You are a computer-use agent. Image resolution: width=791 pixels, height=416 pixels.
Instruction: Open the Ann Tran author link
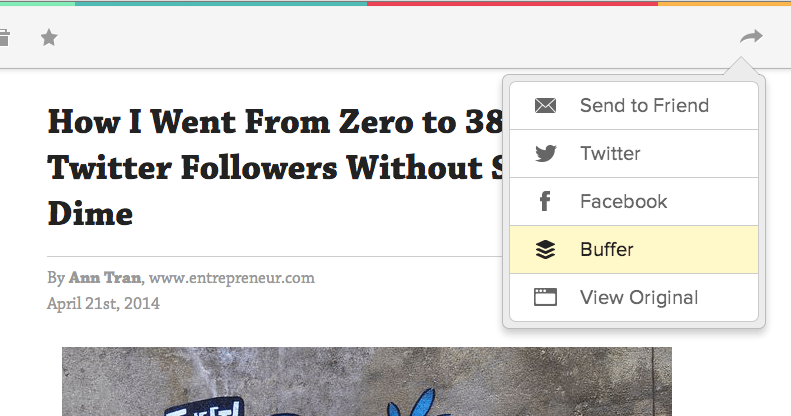[105, 278]
